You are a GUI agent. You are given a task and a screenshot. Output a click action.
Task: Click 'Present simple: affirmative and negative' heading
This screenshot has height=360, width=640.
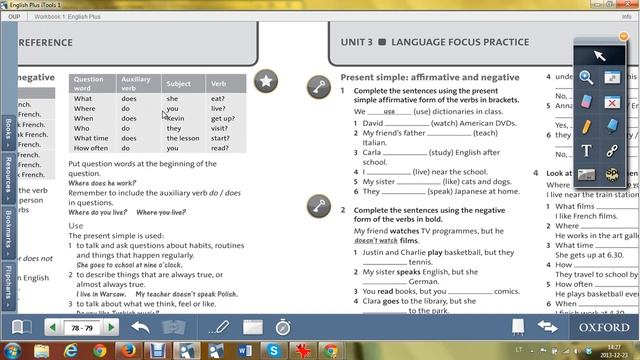coord(430,77)
